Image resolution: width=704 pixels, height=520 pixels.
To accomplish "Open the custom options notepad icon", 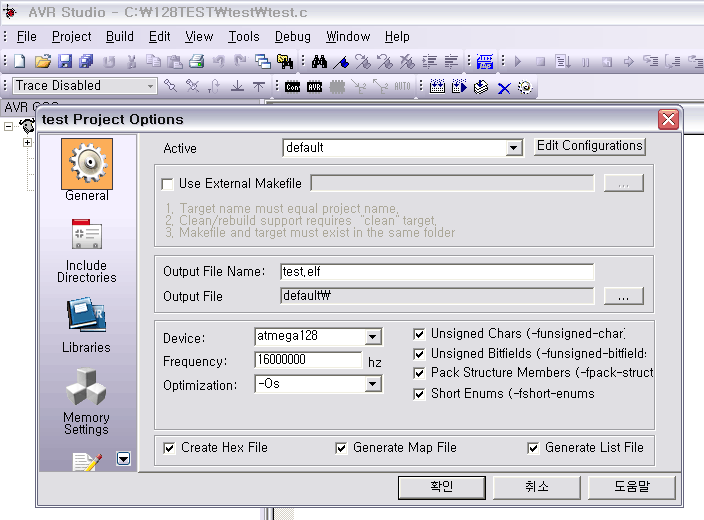I will 87,462.
